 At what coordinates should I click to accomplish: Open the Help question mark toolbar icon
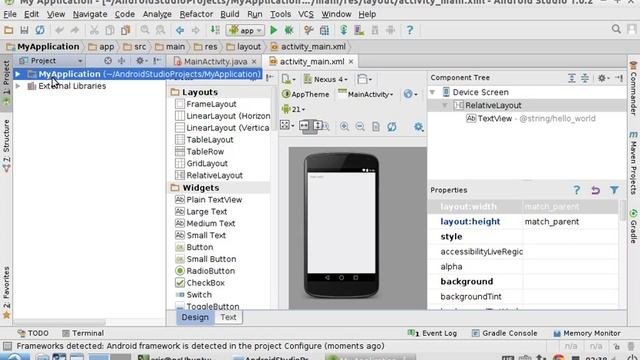(x=410, y=30)
